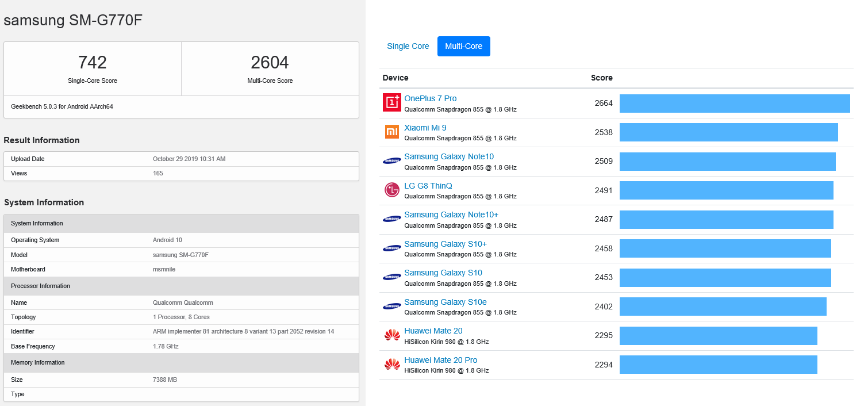Click the Score column header
This screenshot has height=406, width=868.
(602, 78)
